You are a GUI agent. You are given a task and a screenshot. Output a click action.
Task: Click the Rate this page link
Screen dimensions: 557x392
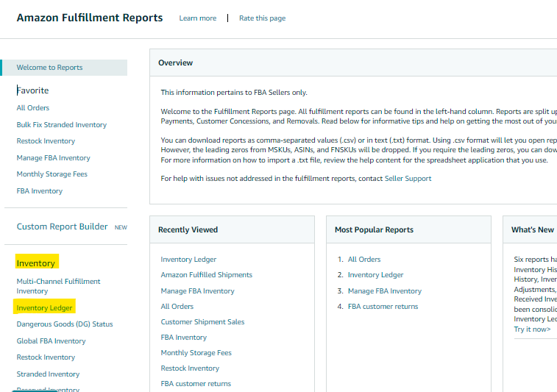click(262, 18)
